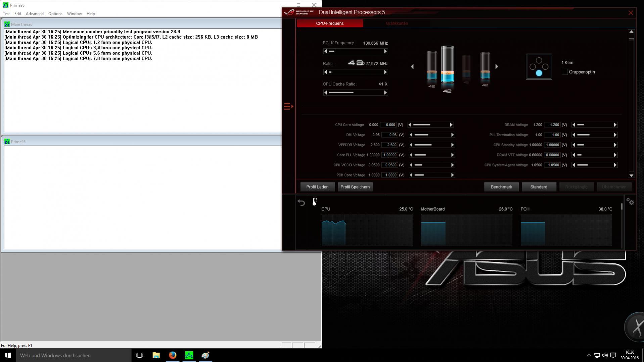Click Profil Laden button
The width and height of the screenshot is (644, 362).
point(317,187)
